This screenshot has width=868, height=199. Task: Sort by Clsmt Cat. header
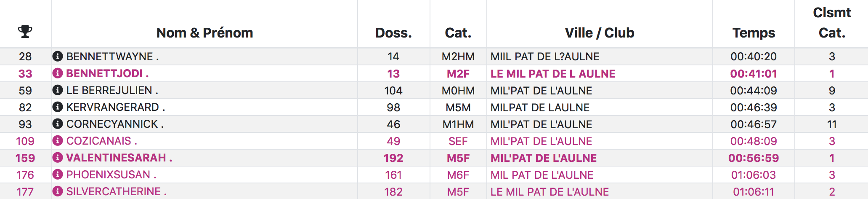[832, 23]
